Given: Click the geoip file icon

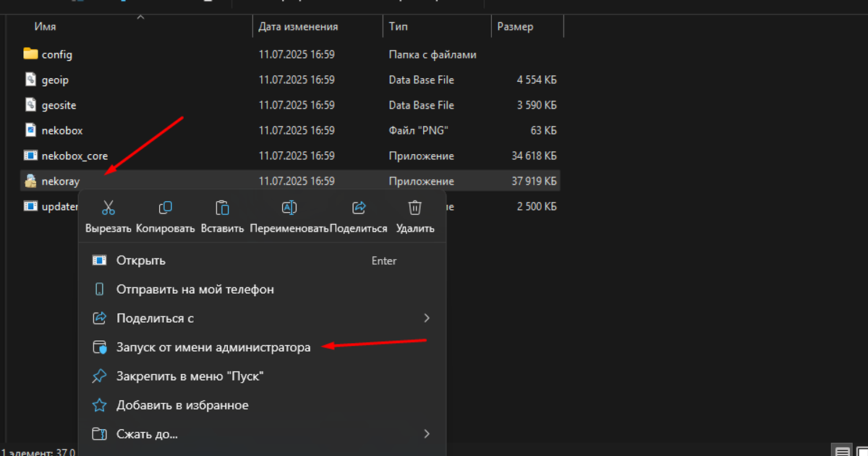Looking at the screenshot, I should click(x=30, y=80).
